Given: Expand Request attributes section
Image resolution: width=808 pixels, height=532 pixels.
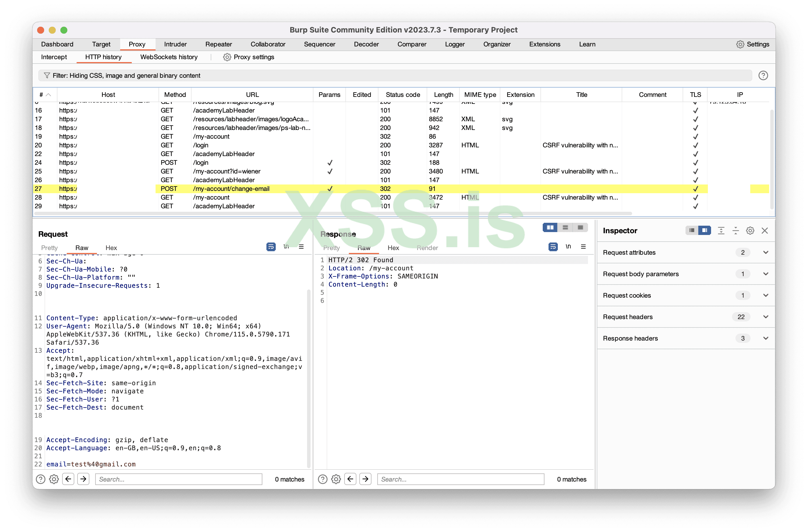Looking at the screenshot, I should pyautogui.click(x=766, y=252).
